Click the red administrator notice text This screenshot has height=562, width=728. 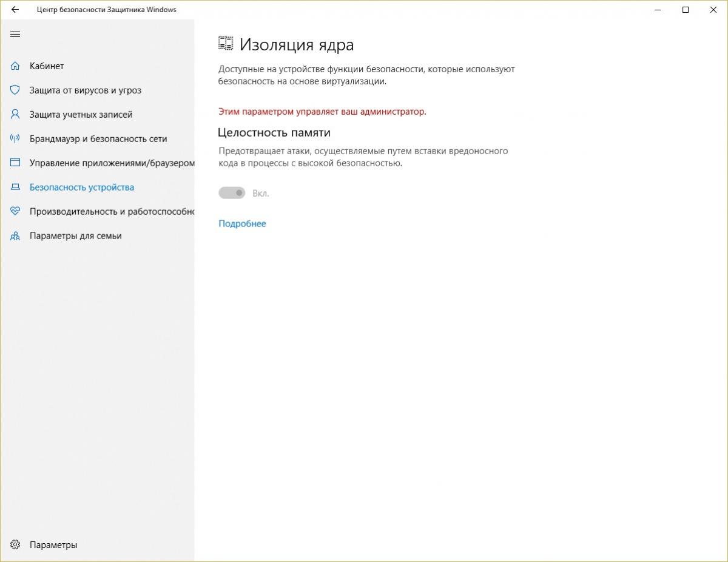322,112
